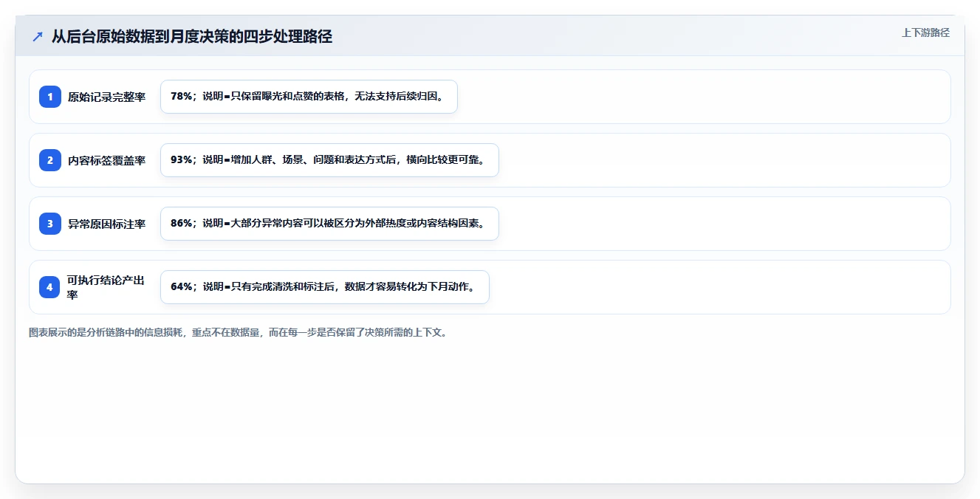Select the 可执行结论产出率 label

[106, 287]
